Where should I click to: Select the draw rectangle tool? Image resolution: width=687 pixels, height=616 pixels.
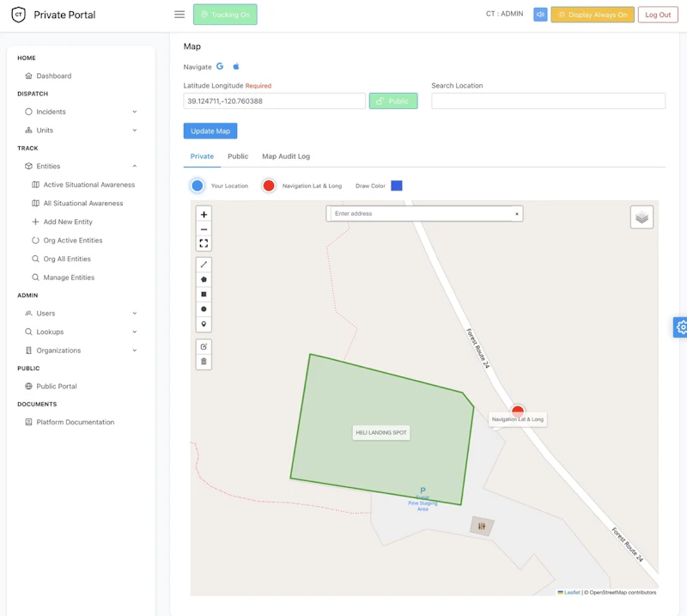tap(204, 294)
